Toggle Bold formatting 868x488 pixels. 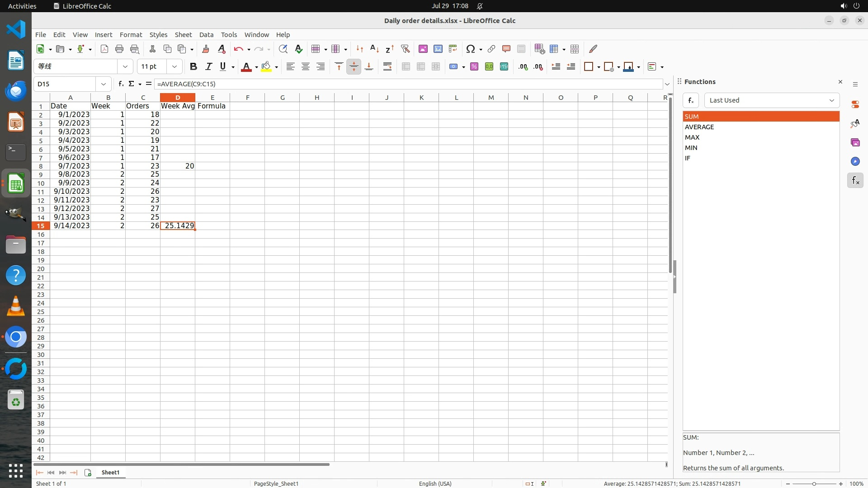click(193, 66)
